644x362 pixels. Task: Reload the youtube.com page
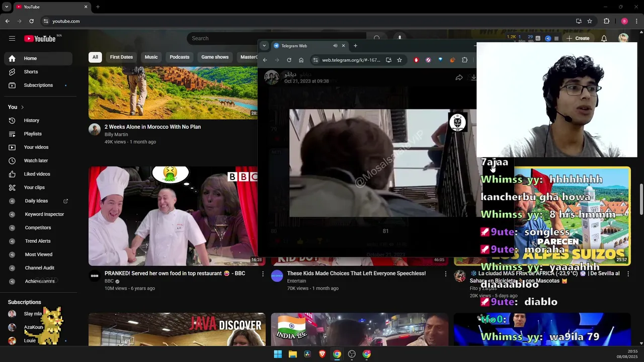(x=31, y=21)
